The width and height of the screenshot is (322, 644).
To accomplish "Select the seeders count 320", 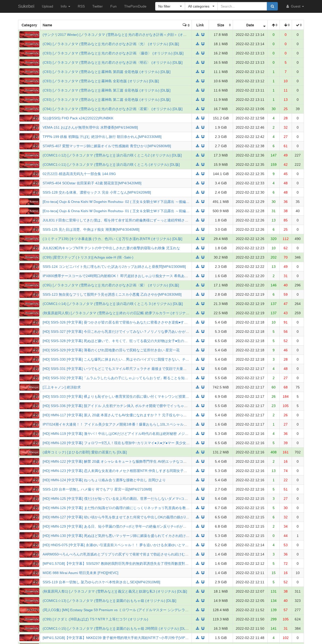I will click(274, 239).
